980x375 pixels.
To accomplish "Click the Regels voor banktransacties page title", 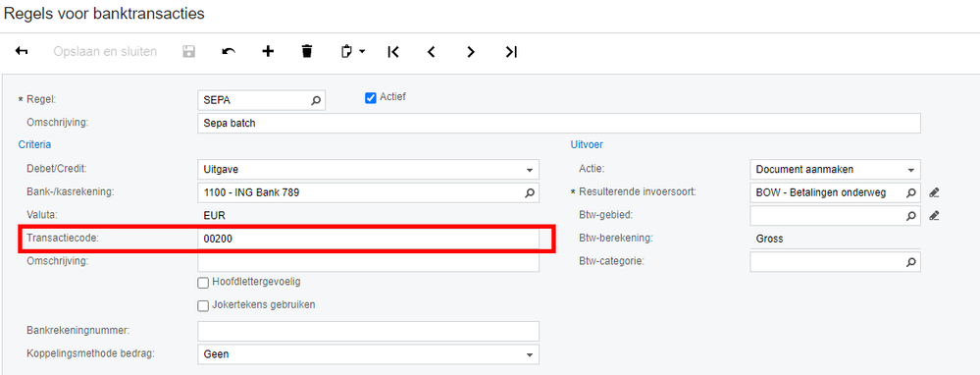I will coord(104,14).
